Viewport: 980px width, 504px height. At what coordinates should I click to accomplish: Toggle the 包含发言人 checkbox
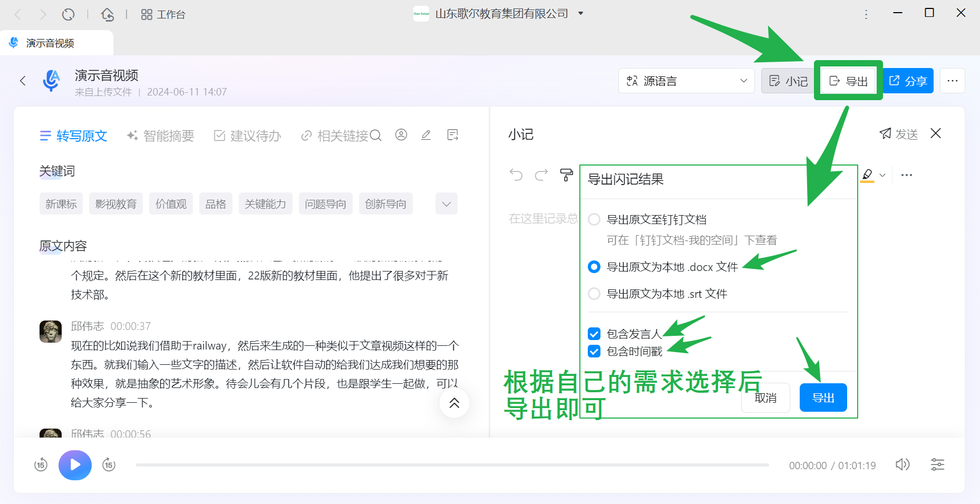[594, 334]
